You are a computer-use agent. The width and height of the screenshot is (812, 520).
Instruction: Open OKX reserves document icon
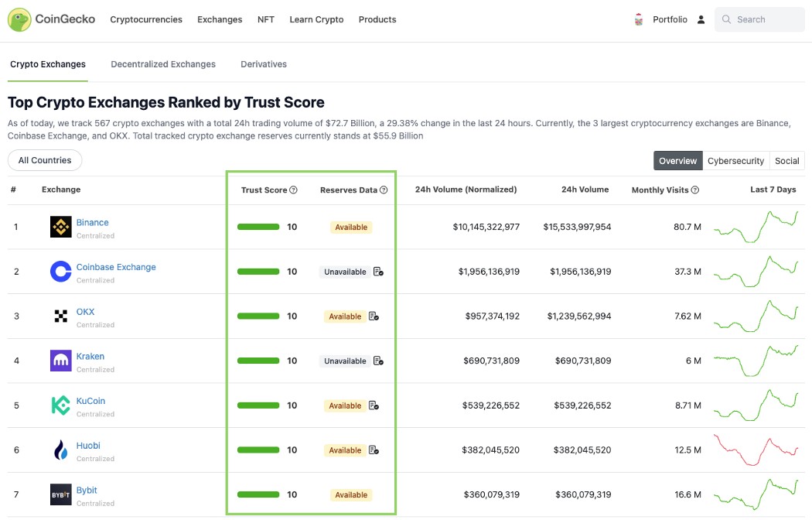374,316
